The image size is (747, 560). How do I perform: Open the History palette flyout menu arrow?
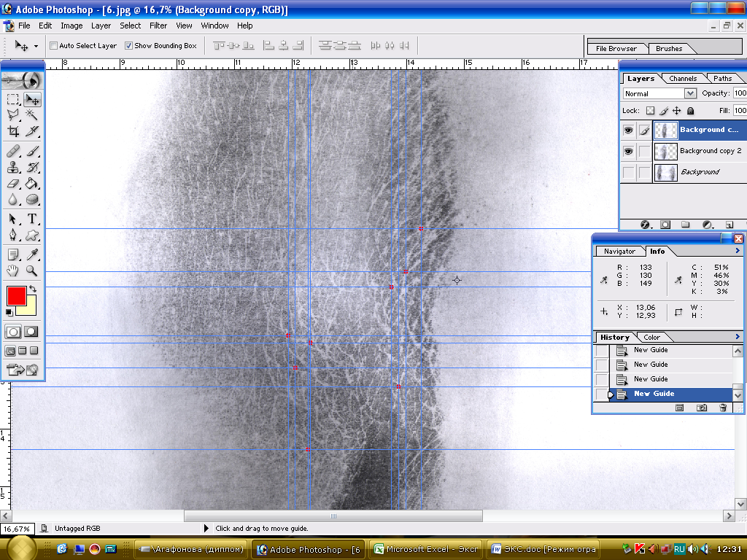738,337
